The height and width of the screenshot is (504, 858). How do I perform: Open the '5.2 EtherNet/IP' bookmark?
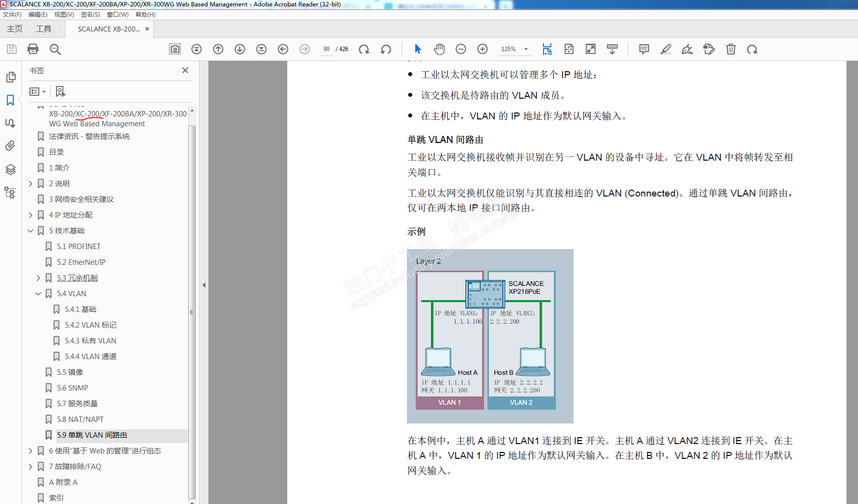pyautogui.click(x=81, y=262)
